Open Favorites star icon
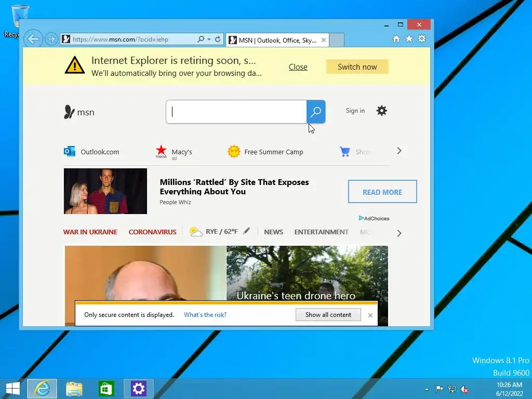This screenshot has width=532, height=399. point(409,38)
